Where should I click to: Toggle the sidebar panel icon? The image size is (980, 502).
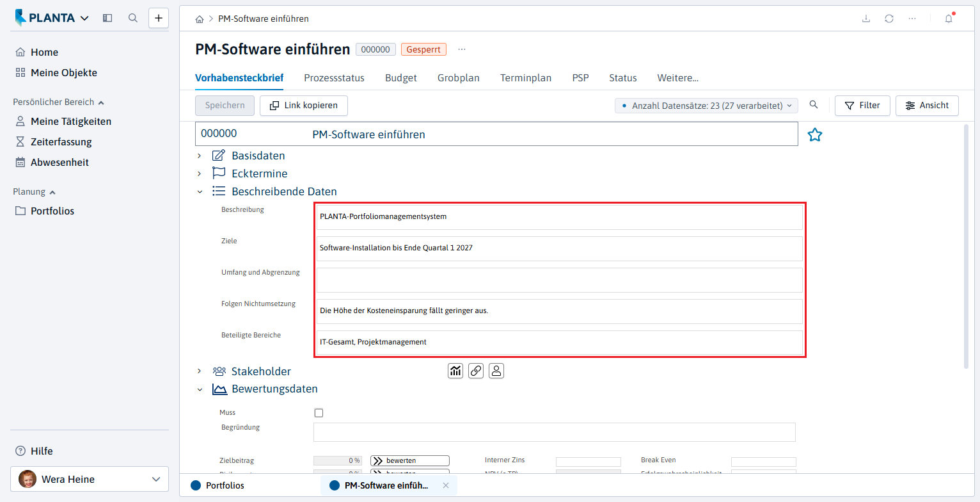click(107, 18)
